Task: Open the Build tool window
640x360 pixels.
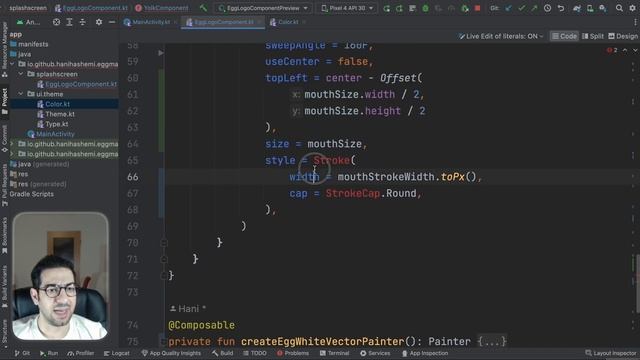Action: (222, 353)
